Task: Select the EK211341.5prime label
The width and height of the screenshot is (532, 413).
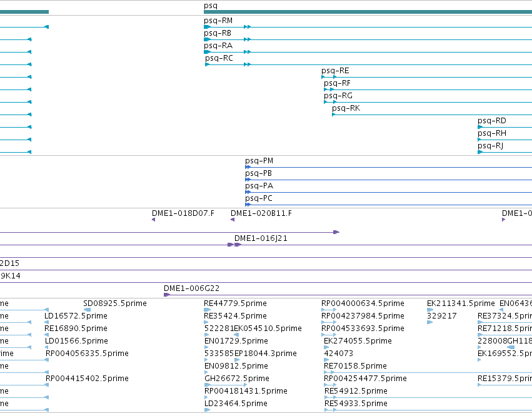Action: tap(461, 303)
